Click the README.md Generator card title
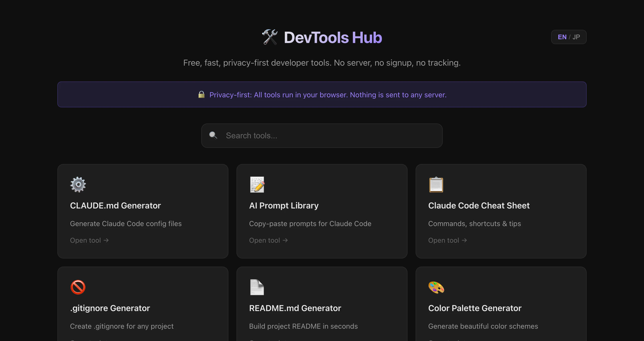The height and width of the screenshot is (341, 644). click(295, 308)
